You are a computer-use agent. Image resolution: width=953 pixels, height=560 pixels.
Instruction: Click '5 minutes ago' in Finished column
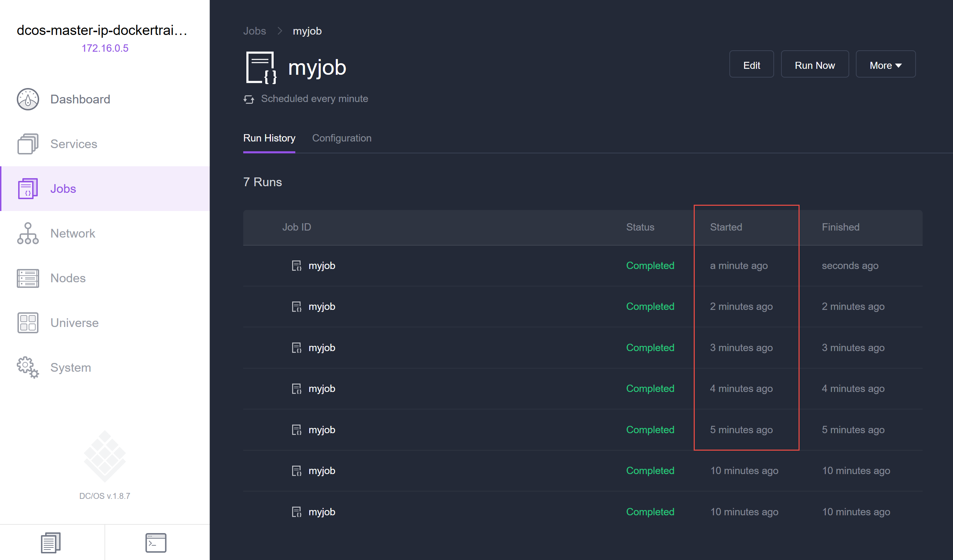[x=853, y=430]
